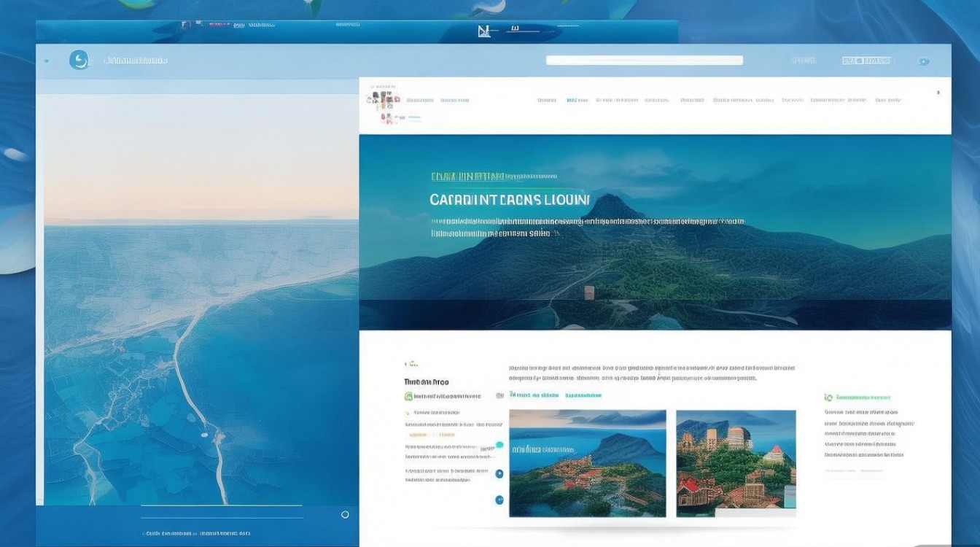Click the green icon beside the left sidebar heading
980x547 pixels.
tap(408, 396)
